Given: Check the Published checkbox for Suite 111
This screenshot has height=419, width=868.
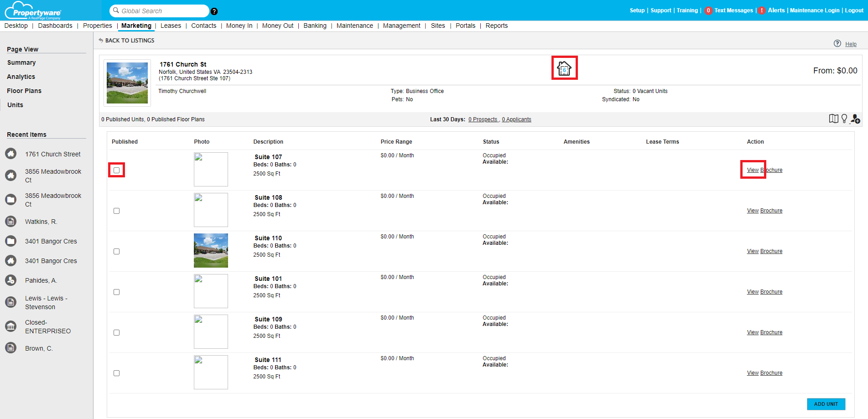Looking at the screenshot, I should [x=116, y=373].
